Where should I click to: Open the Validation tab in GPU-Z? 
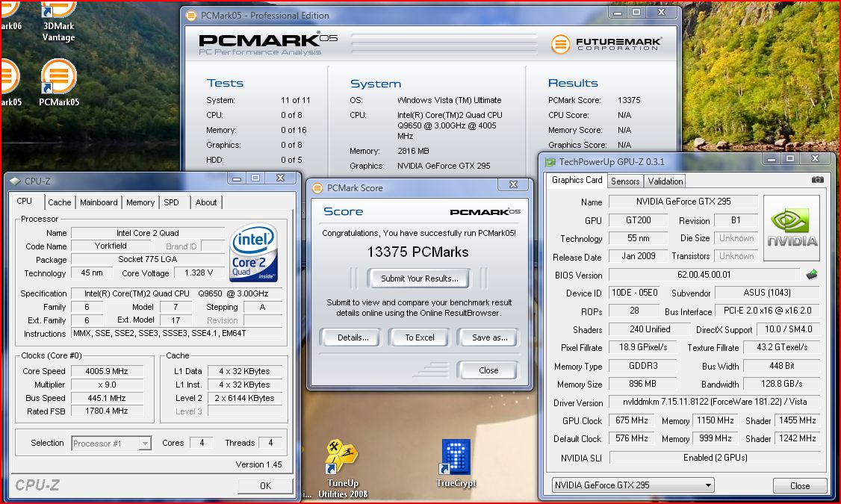[x=665, y=181]
